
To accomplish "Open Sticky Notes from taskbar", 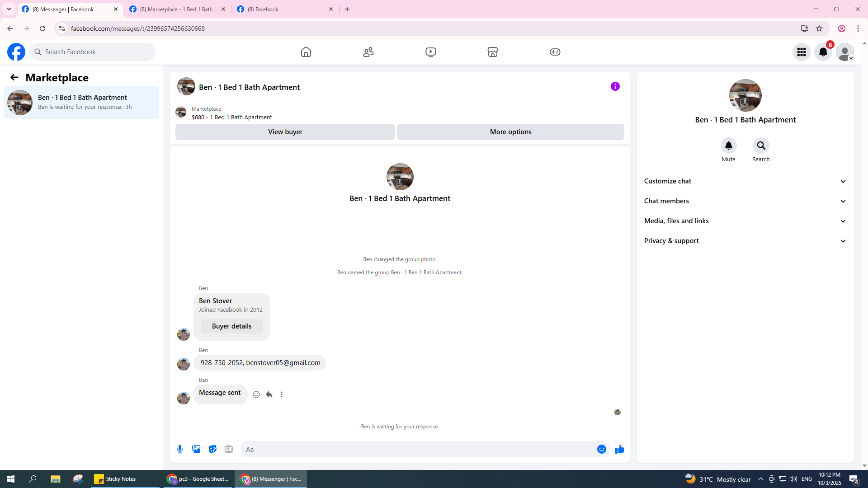I will [125, 479].
